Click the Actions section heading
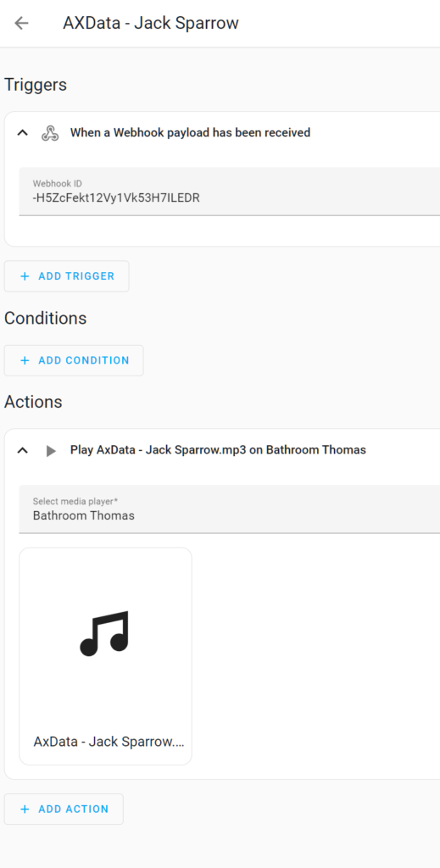The height and width of the screenshot is (868, 440). pyautogui.click(x=33, y=402)
